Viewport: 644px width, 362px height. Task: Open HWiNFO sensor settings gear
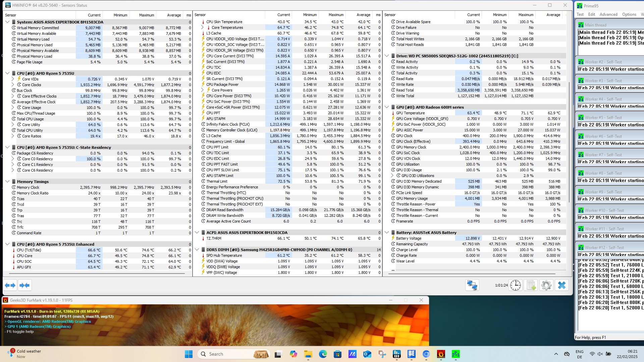coord(546,285)
